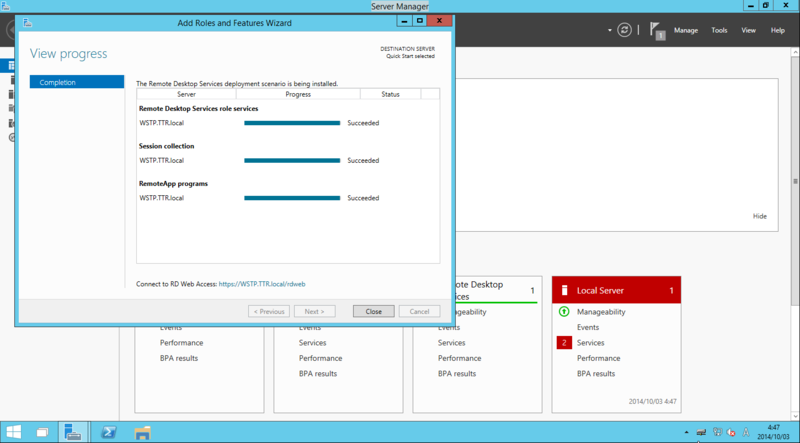This screenshot has height=443, width=800.
Task: Click the Local Server tile server icon
Action: [564, 290]
